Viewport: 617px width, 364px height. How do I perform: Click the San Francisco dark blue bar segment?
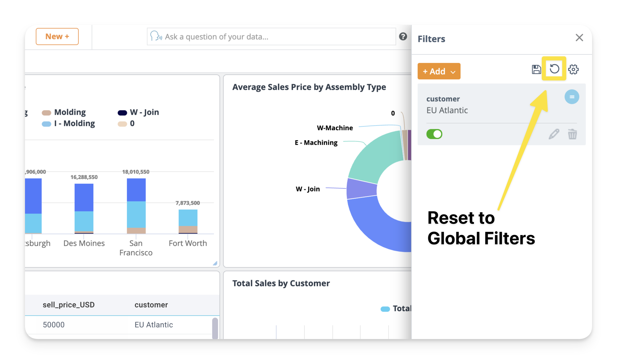[136, 190]
